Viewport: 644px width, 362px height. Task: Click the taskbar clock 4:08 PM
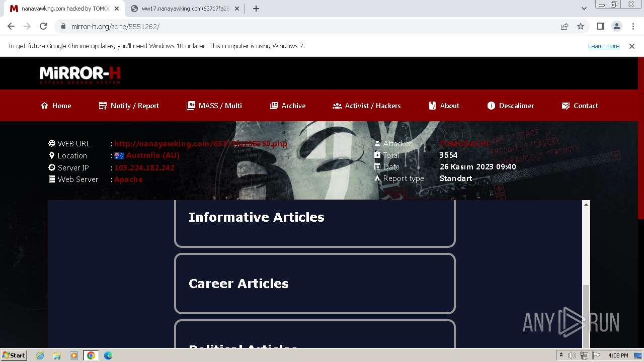618,355
